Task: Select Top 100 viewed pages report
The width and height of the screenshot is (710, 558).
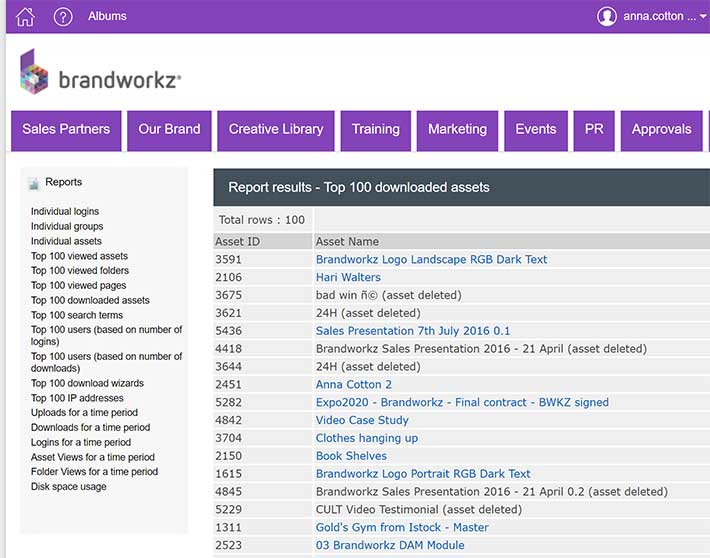Action: (78, 285)
